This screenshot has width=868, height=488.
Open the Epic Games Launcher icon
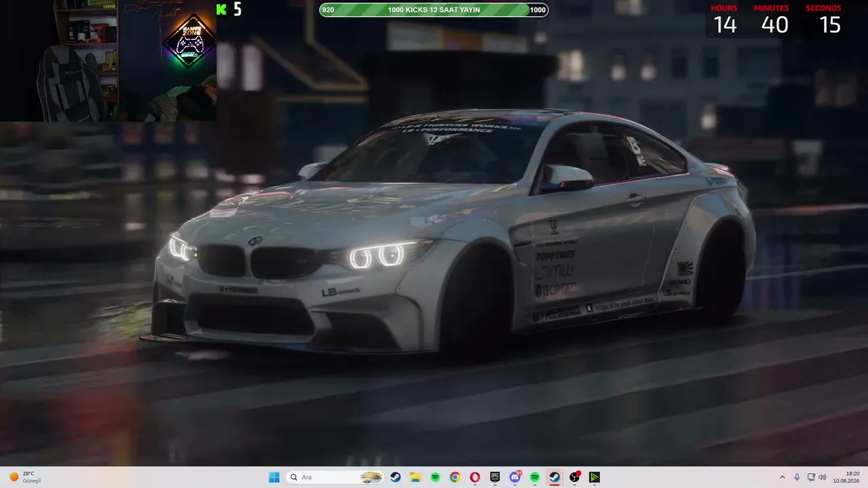point(495,477)
